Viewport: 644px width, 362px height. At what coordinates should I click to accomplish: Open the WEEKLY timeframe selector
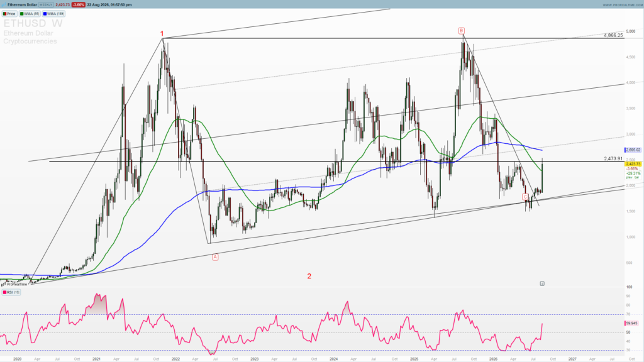[45, 4]
